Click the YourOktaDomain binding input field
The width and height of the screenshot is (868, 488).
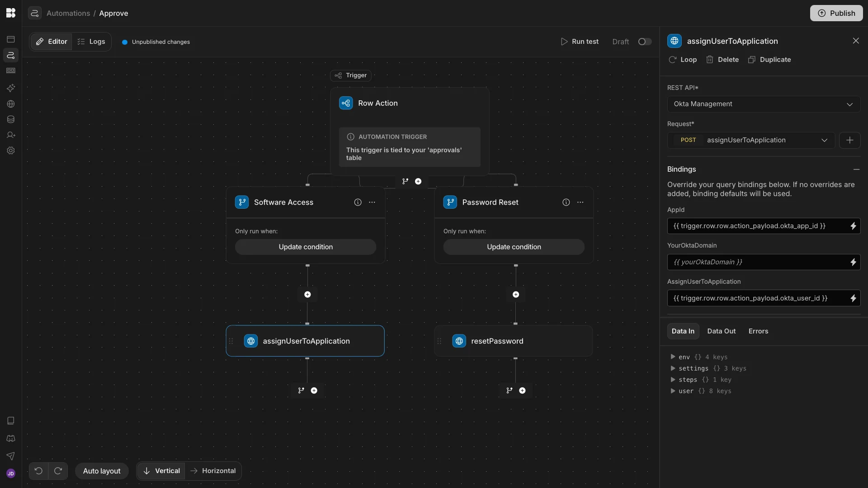pyautogui.click(x=757, y=262)
